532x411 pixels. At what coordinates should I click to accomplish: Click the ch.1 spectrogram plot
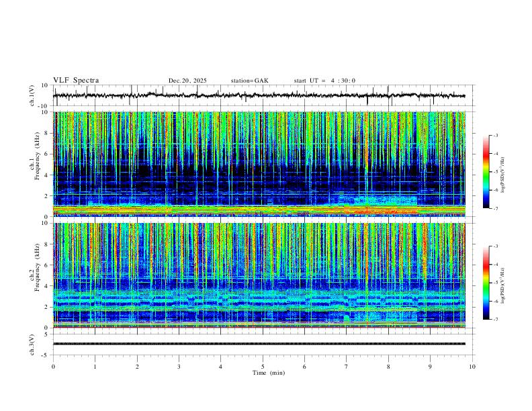[259, 164]
